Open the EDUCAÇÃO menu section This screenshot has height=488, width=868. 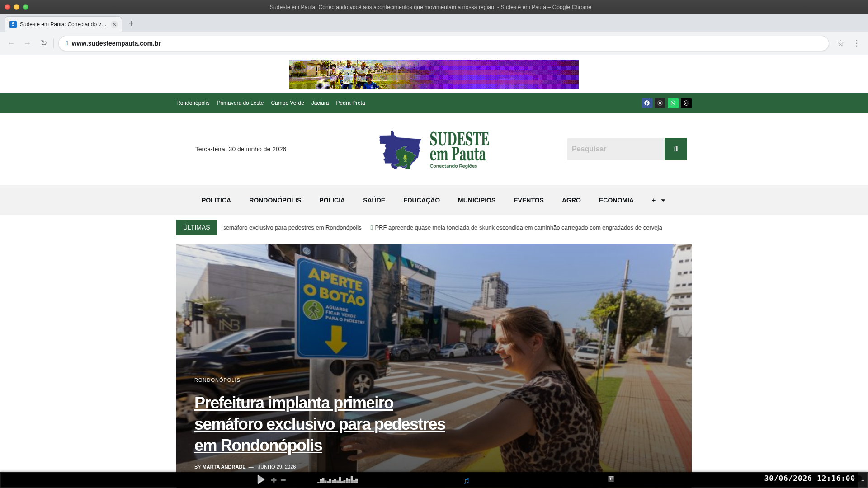(x=421, y=200)
